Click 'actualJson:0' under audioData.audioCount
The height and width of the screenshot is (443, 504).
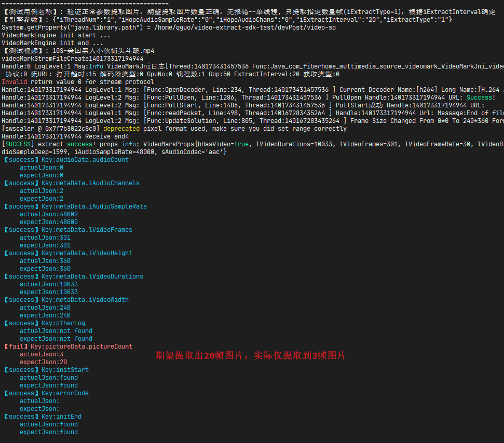(42, 168)
